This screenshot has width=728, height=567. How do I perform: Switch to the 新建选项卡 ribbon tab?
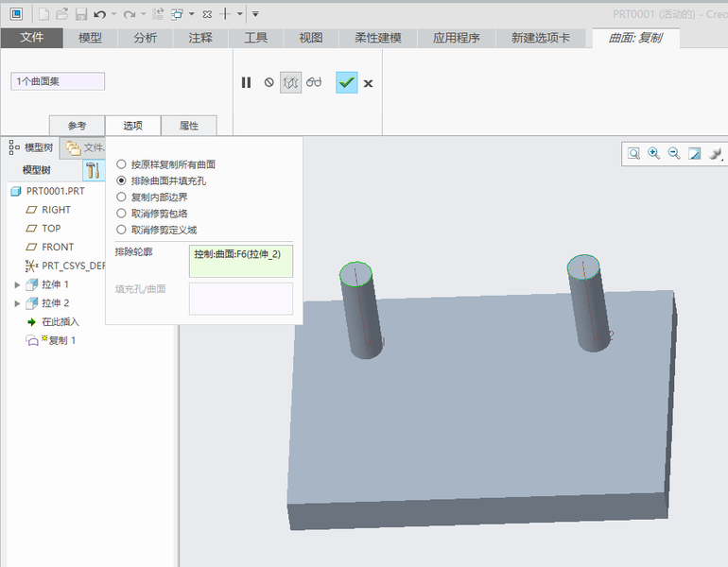click(x=541, y=38)
